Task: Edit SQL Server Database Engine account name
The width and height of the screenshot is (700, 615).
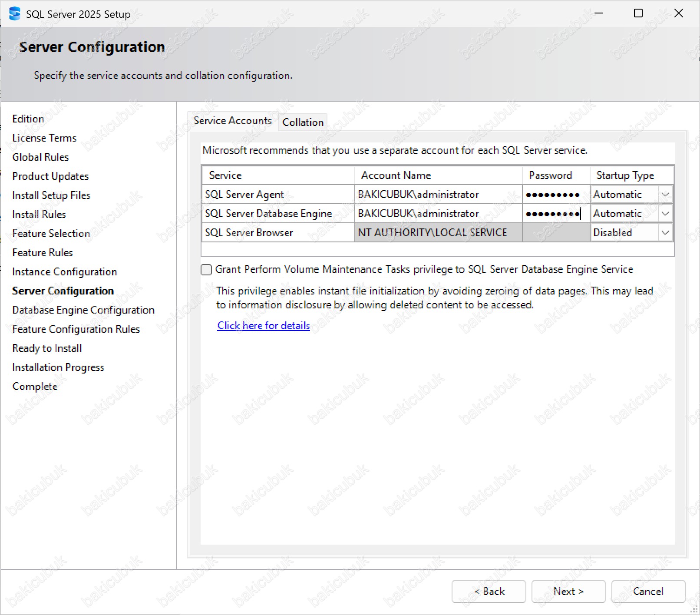Action: click(438, 214)
